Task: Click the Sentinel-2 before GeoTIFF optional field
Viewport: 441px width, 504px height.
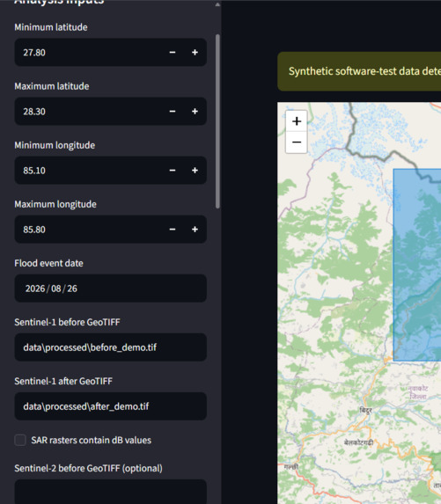Action: tap(111, 492)
